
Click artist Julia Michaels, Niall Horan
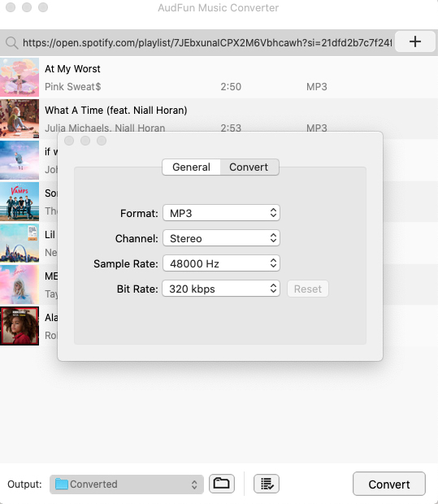(105, 128)
